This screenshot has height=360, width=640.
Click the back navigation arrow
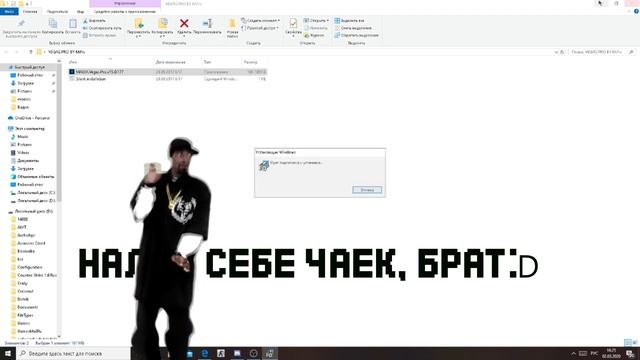coord(6,52)
